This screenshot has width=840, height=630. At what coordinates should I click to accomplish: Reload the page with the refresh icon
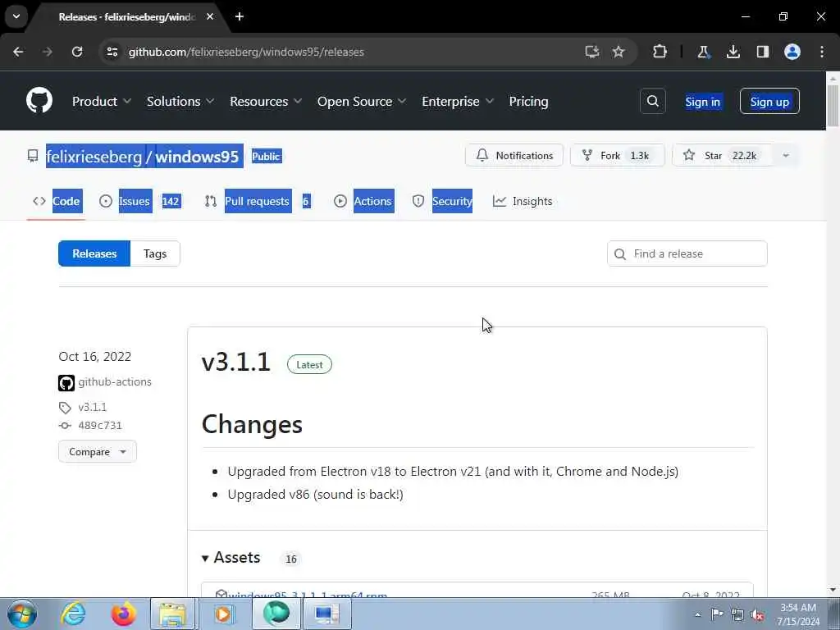(x=77, y=52)
